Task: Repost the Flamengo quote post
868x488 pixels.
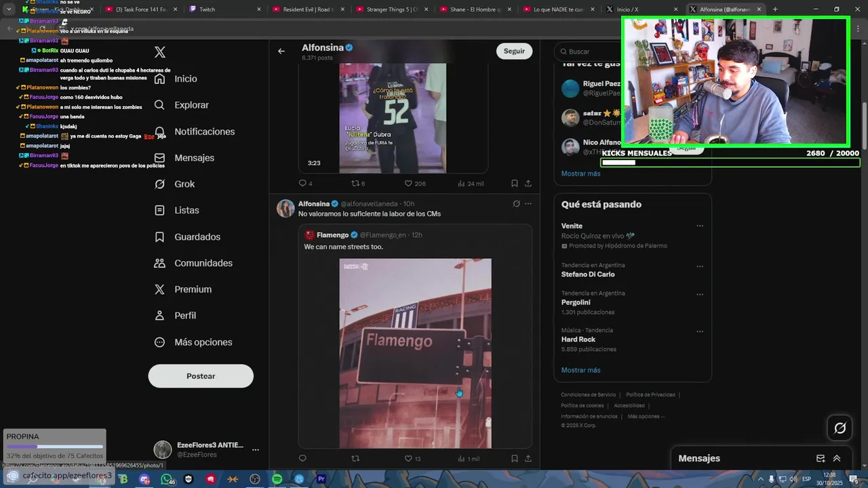Action: click(x=355, y=459)
